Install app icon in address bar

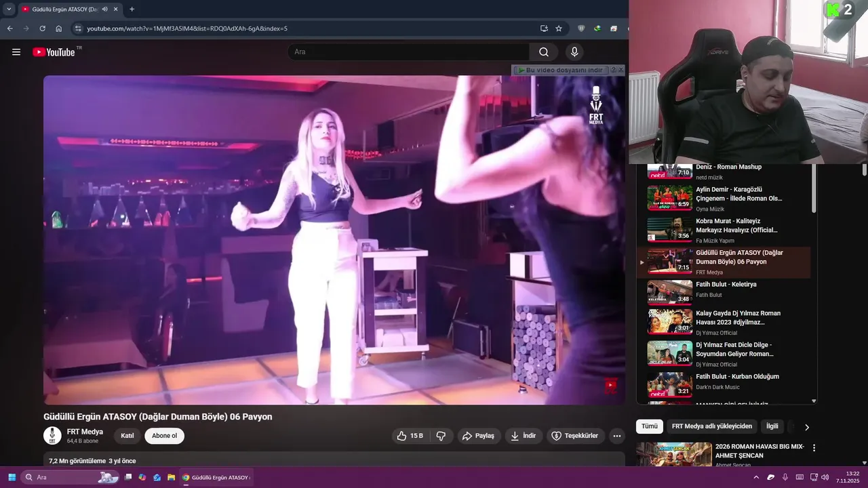pos(544,28)
